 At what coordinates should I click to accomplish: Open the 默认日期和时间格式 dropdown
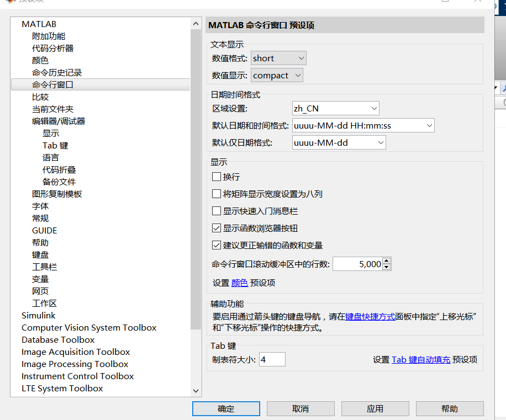click(x=363, y=125)
